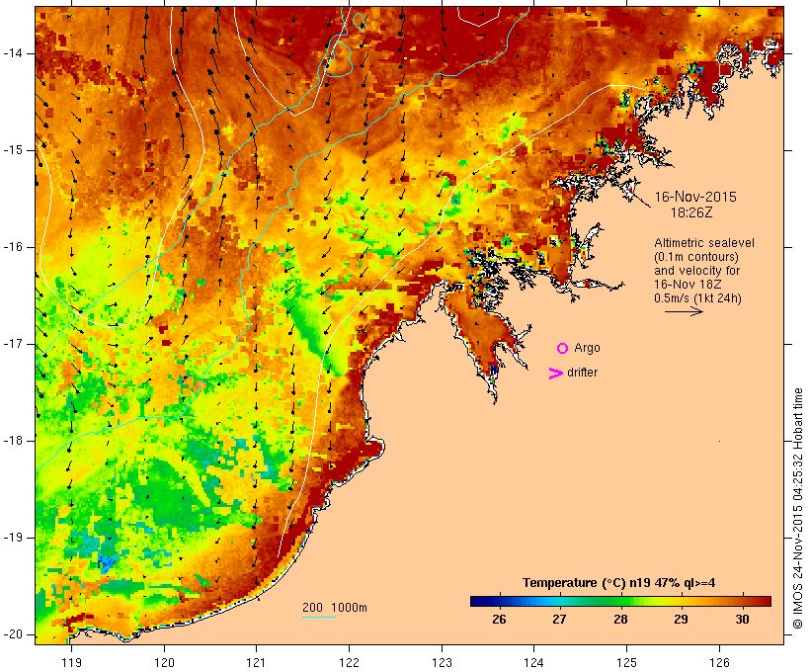Click the latitude label '-19'
Screen dimensions: 810x672
click(13, 538)
